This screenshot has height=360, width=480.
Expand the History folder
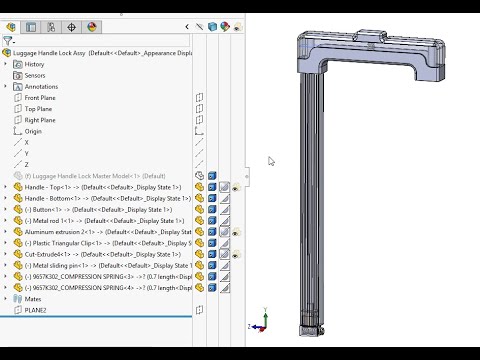pos(5,64)
